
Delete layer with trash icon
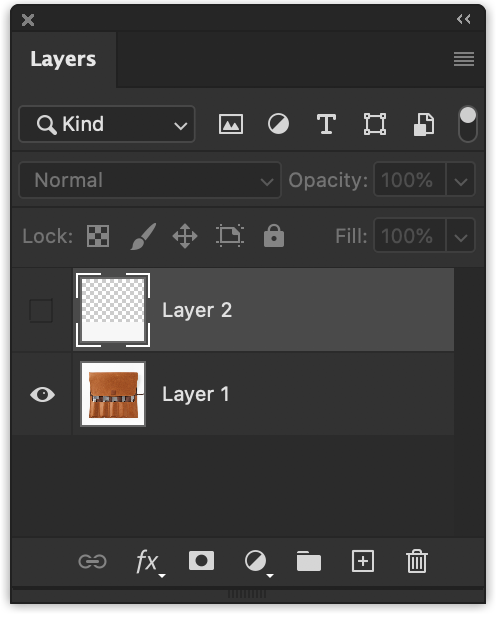coord(417,561)
